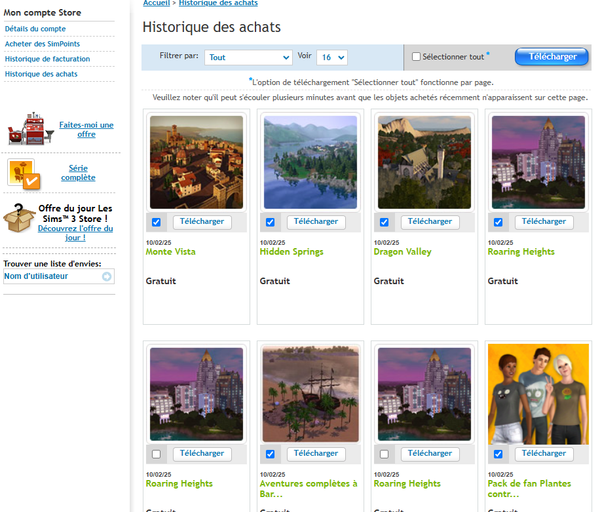Screen dimensions: 600x512
Task: Click the Historique des achats breadcrumb link
Action: 218,3
